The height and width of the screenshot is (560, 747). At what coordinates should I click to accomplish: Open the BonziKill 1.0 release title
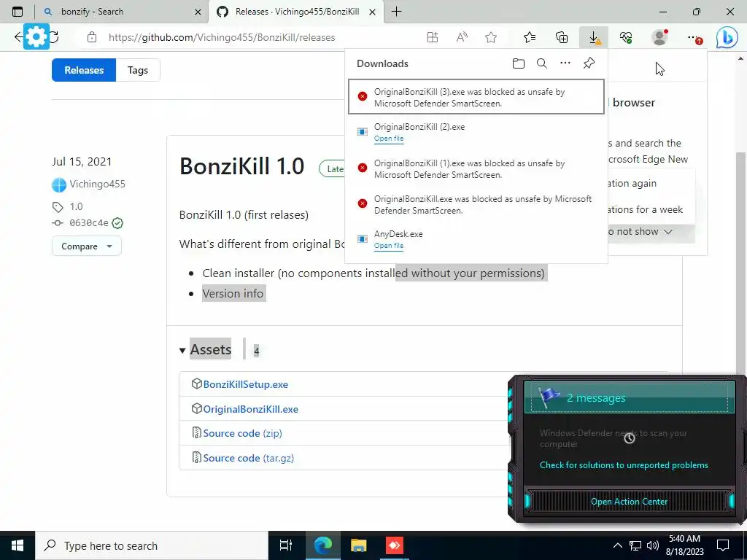click(241, 166)
